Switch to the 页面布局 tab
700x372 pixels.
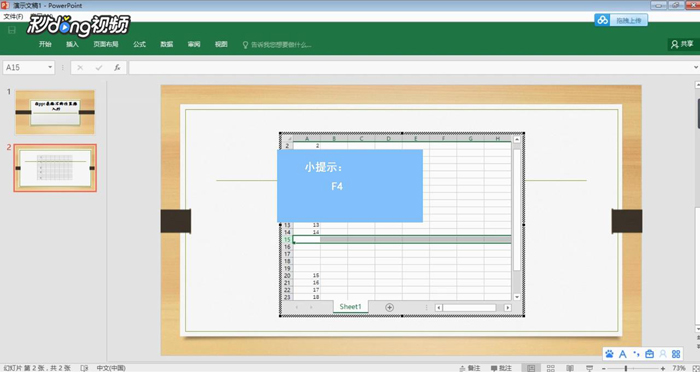coord(106,44)
